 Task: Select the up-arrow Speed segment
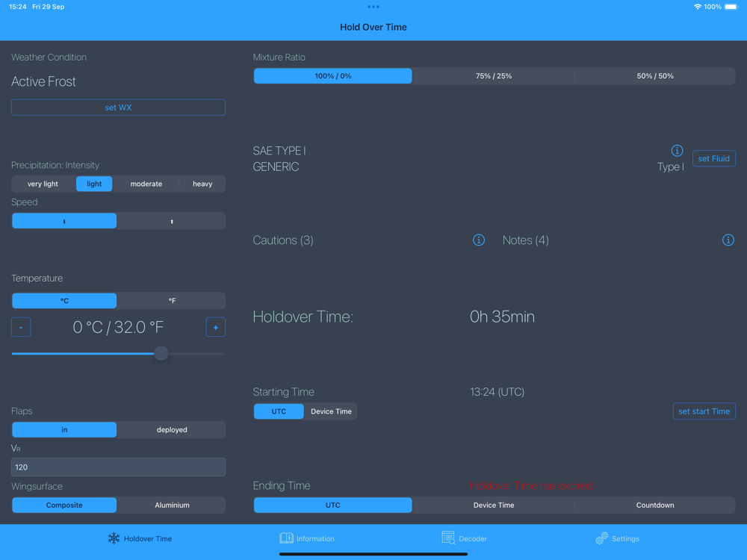click(x=172, y=221)
